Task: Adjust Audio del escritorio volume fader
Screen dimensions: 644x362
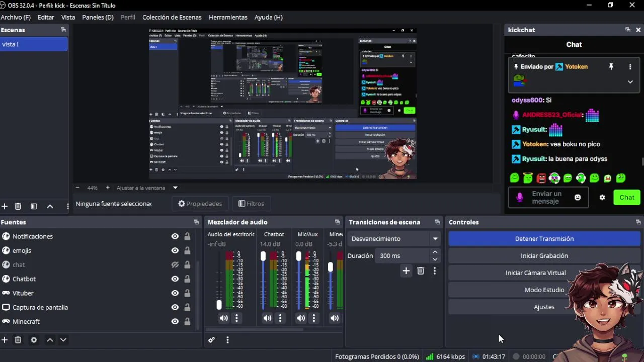Action: coord(219,305)
